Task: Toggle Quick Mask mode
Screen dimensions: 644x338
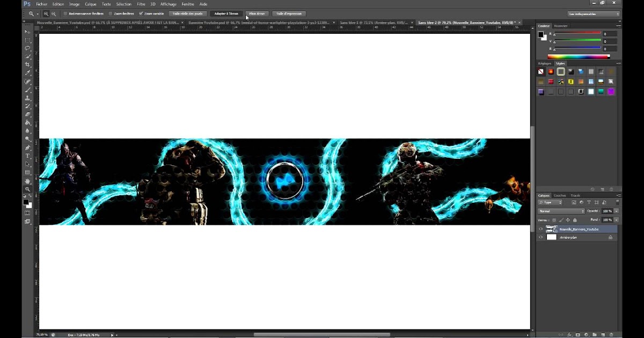Action: pos(28,213)
